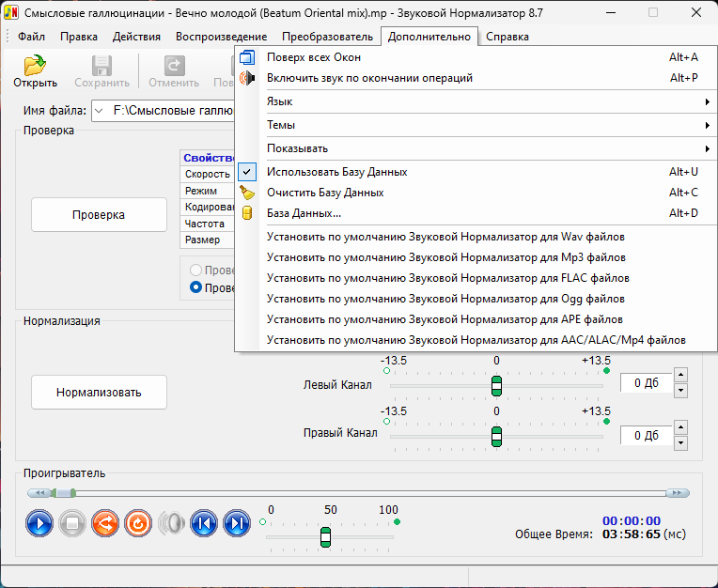Click the broom icon for Очистить Базу Данных
Viewport: 718px width, 588px height.
[x=247, y=193]
